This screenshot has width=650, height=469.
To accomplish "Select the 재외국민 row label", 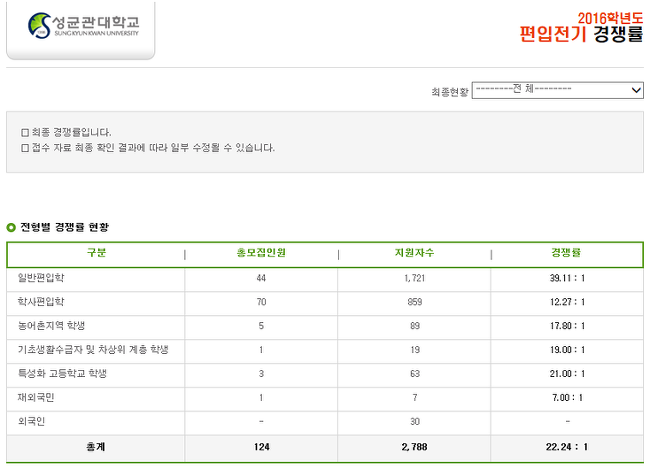I will coord(36,398).
